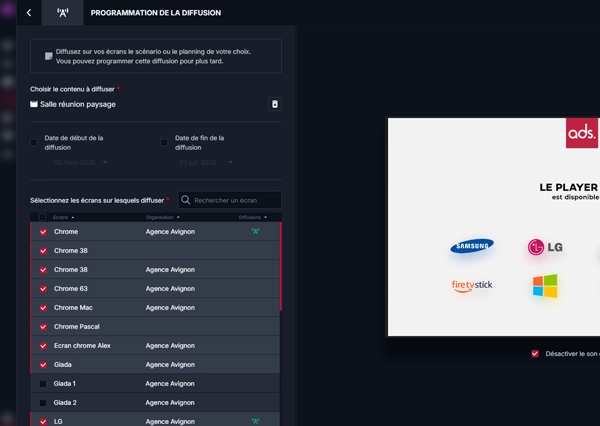Image resolution: width=600 pixels, height=426 pixels.
Task: Uncheck the Chrome 63 checkbox
Action: (43, 289)
